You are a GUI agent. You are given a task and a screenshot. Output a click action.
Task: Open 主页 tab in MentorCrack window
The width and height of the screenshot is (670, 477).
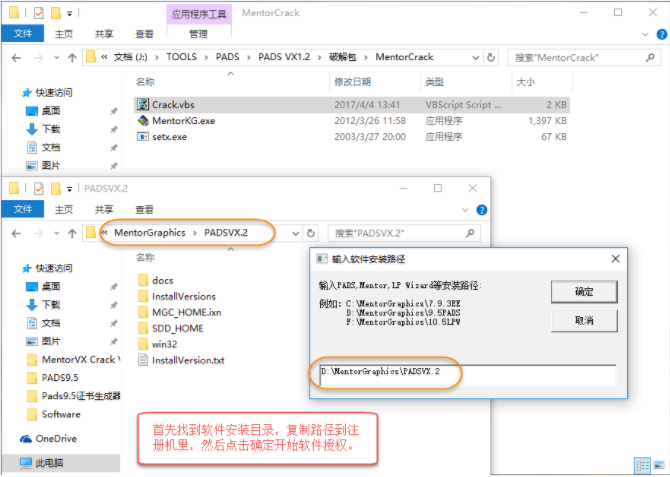[64, 34]
